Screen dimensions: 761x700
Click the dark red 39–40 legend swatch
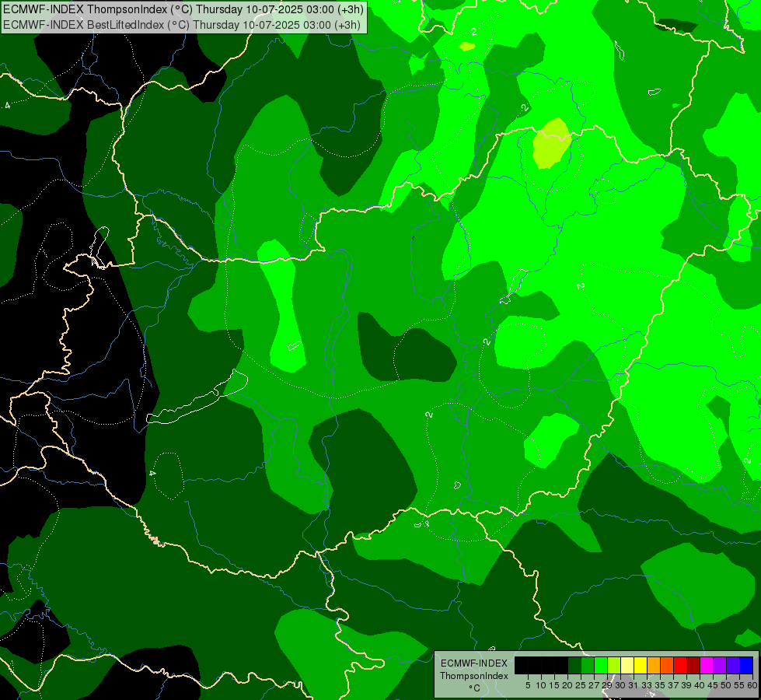693,665
